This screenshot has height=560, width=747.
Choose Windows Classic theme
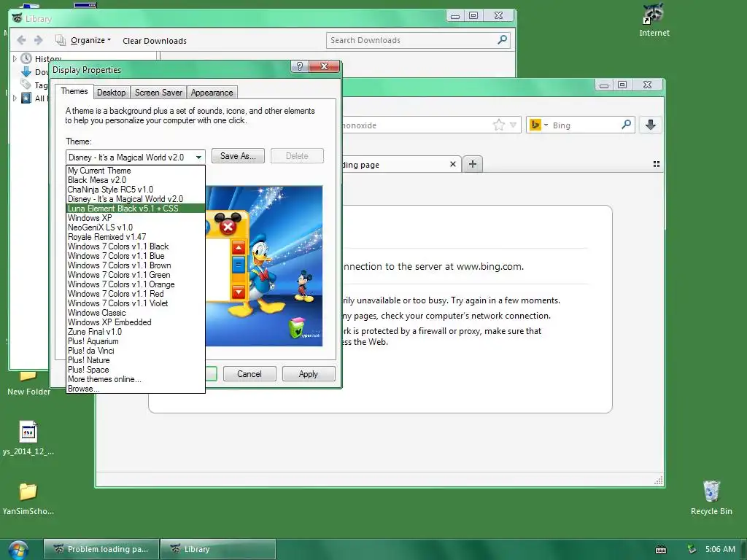[135, 313]
